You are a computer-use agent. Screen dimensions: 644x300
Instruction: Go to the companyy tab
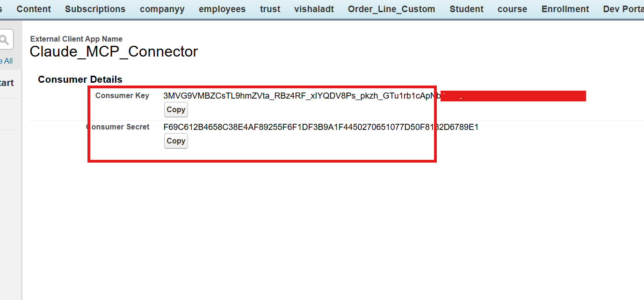[162, 9]
